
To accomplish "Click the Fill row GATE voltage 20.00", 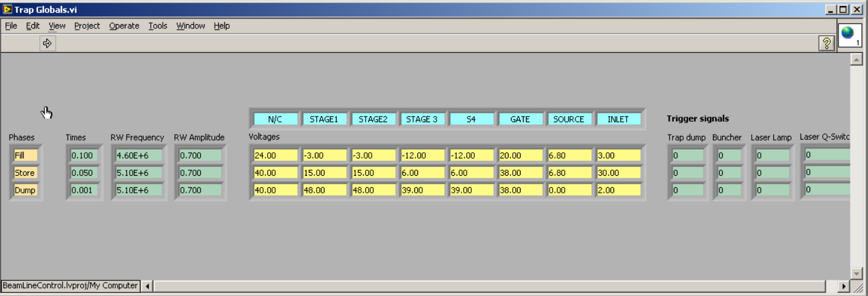I will (x=521, y=155).
